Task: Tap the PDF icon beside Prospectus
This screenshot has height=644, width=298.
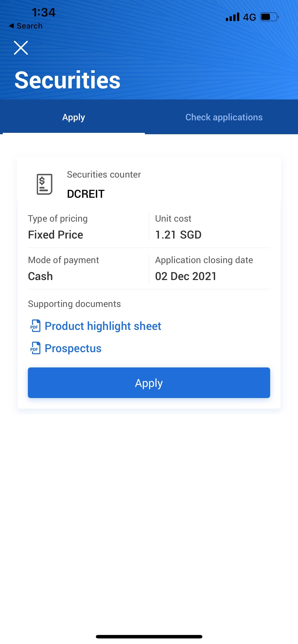Action: click(x=35, y=348)
